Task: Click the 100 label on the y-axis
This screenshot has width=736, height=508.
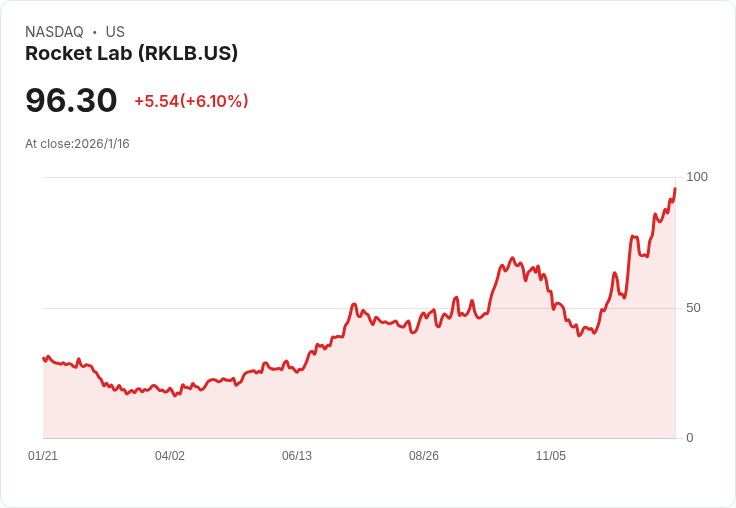Action: (x=697, y=177)
